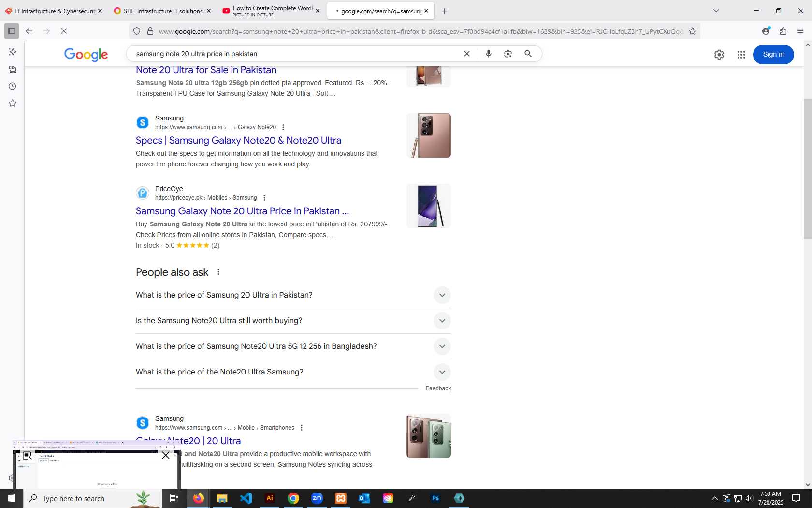Screen dimensions: 812x508
Task: Open the Firefox application menu
Action: click(x=800, y=31)
